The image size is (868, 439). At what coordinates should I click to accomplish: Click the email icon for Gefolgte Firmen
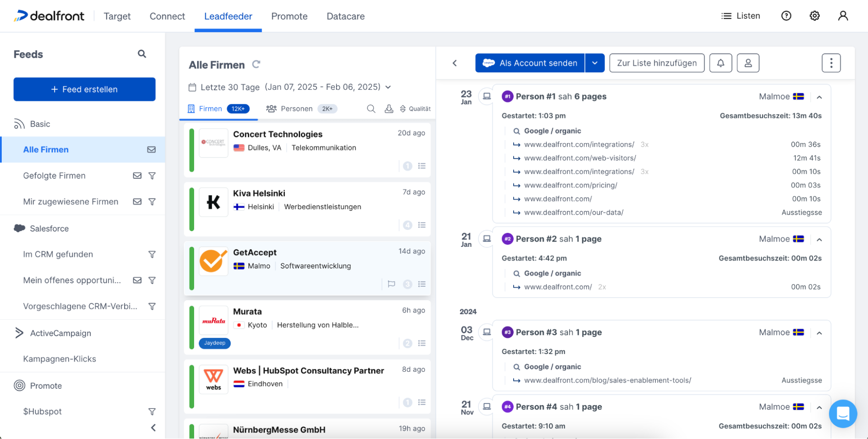[137, 176]
